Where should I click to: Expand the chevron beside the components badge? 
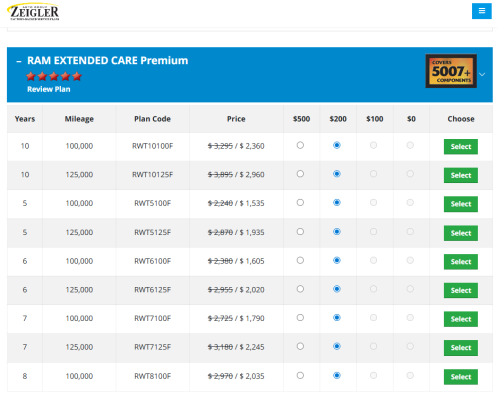[482, 74]
